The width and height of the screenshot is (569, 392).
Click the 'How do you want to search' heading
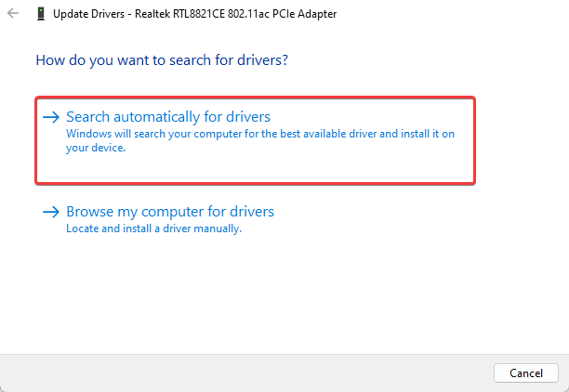162,60
